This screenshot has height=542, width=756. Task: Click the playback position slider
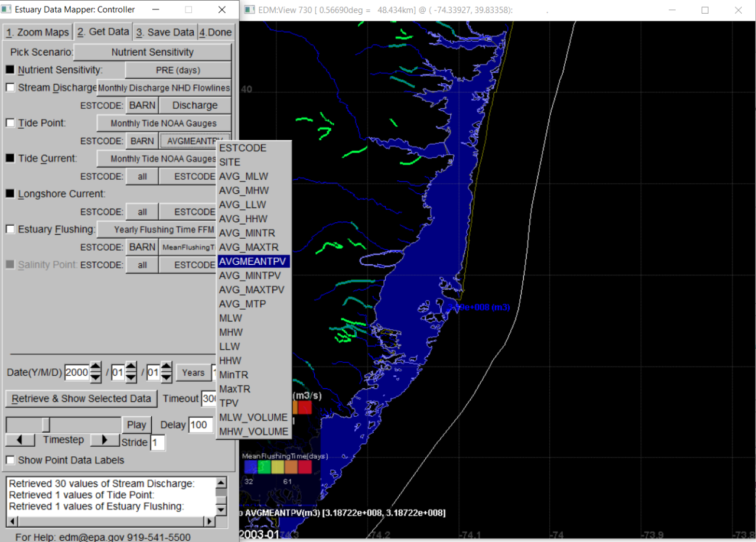pos(44,424)
